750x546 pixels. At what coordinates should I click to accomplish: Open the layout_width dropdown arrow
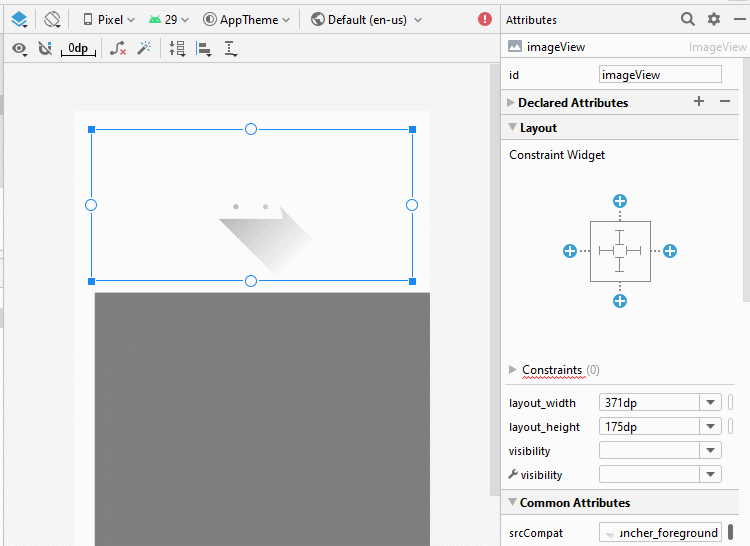pyautogui.click(x=710, y=403)
